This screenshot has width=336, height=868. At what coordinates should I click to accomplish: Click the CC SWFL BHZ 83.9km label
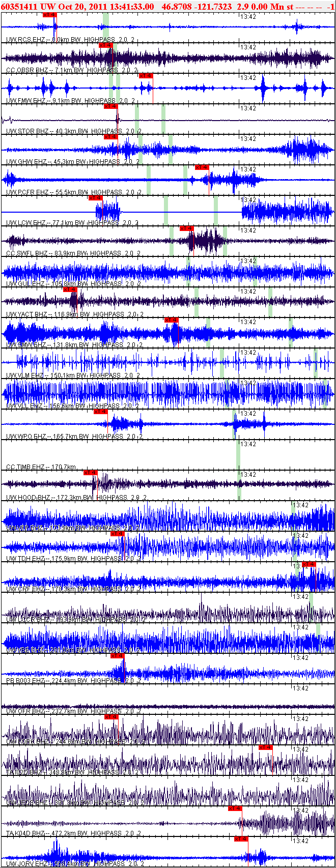point(73,253)
